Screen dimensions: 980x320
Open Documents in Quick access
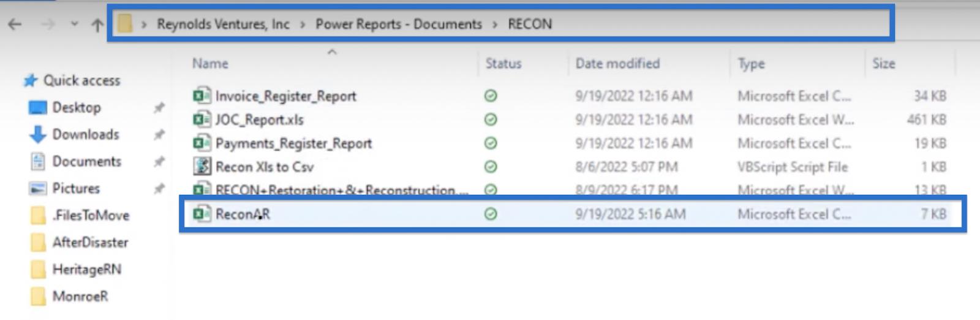87,161
